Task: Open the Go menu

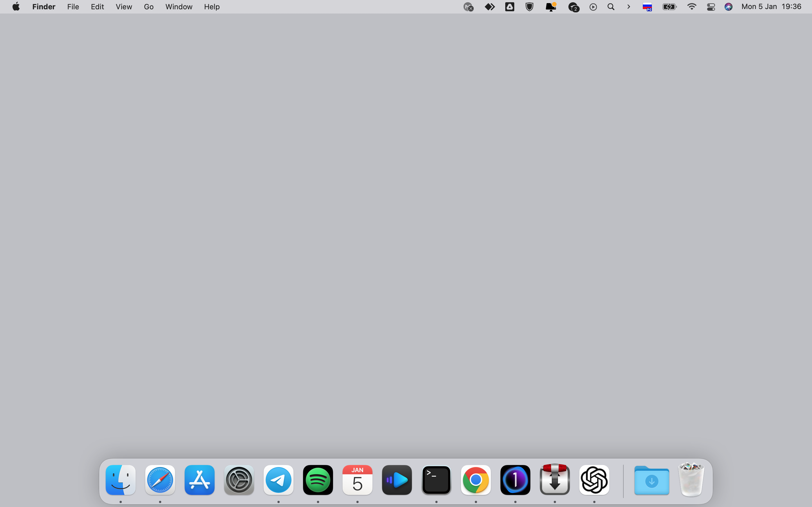Action: pos(148,7)
